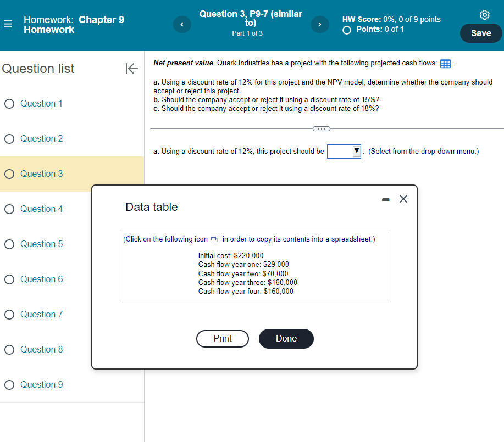
Task: Click 'Initial cost: $220,000' text
Action: [230, 256]
